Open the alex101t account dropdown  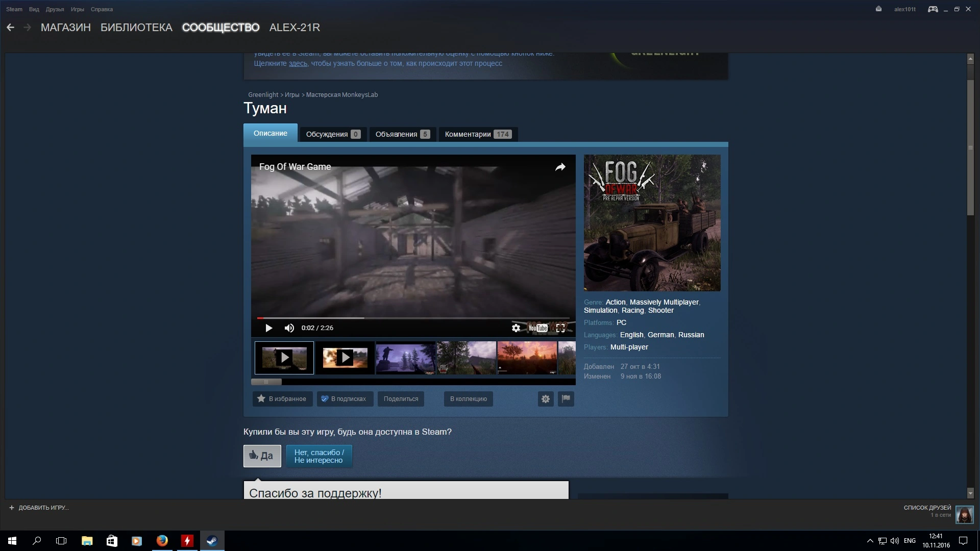(x=905, y=9)
